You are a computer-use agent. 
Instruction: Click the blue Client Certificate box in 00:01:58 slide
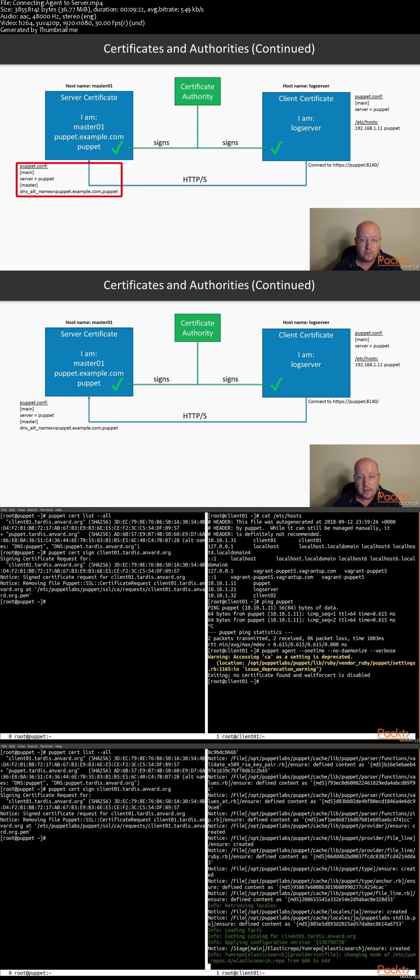click(x=306, y=126)
